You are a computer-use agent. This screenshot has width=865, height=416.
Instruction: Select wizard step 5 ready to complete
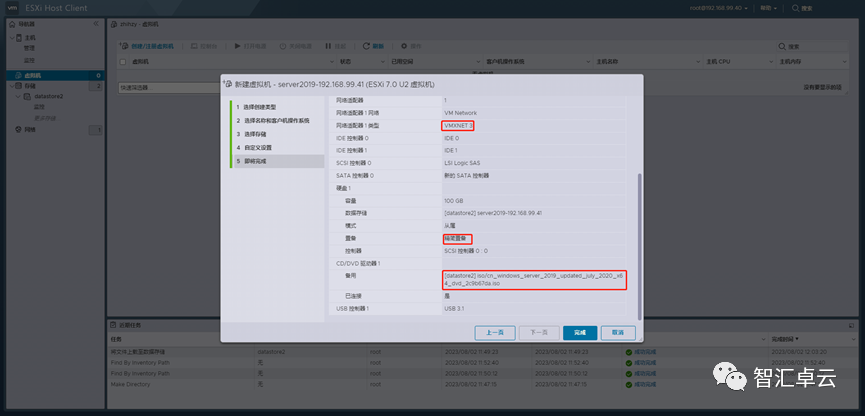click(x=277, y=161)
